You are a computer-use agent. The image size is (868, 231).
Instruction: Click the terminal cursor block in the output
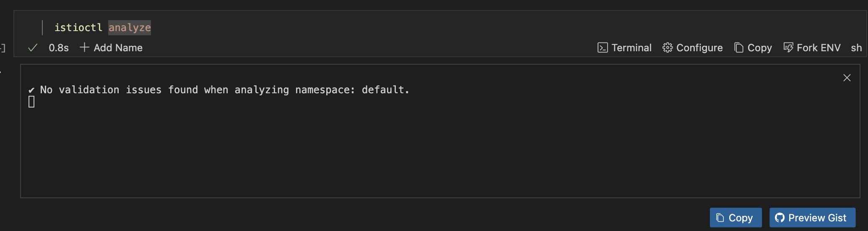(31, 102)
